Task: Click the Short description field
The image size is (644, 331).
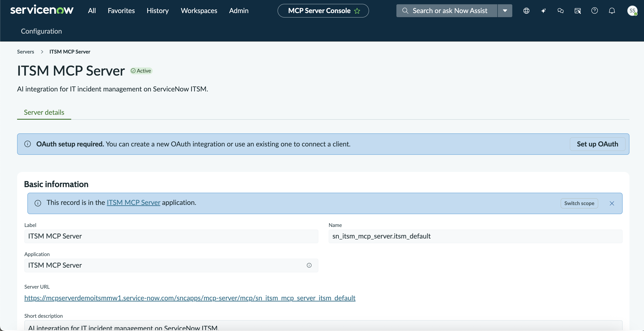Action: click(323, 325)
